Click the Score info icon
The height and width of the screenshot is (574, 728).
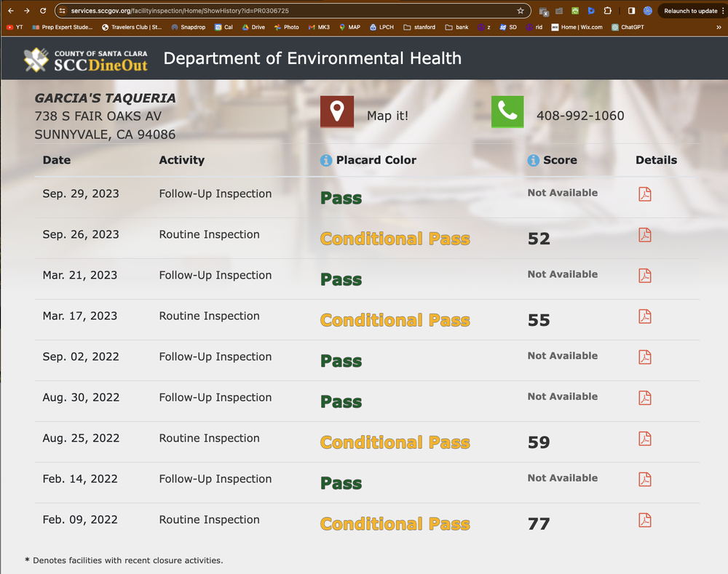(534, 160)
